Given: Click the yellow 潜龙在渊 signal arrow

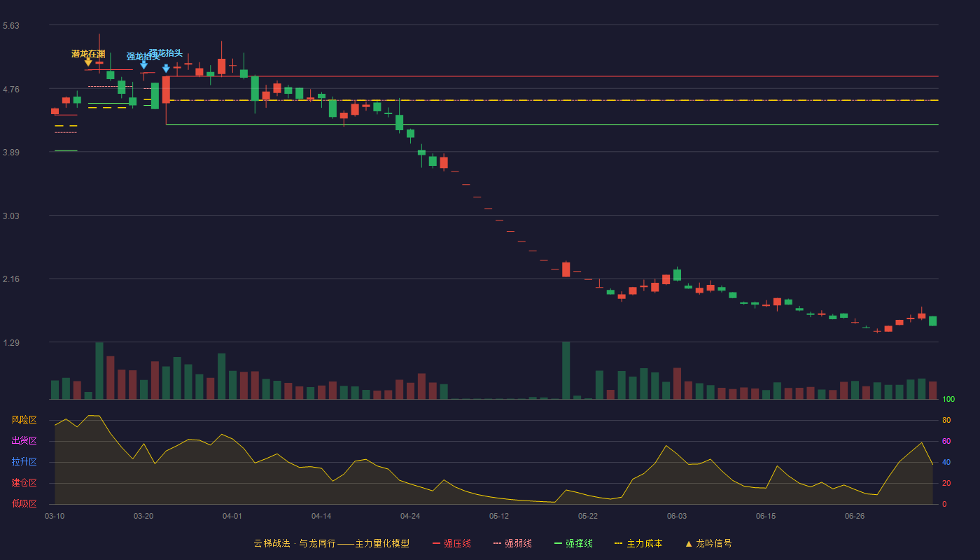Looking at the screenshot, I should pos(88,62).
